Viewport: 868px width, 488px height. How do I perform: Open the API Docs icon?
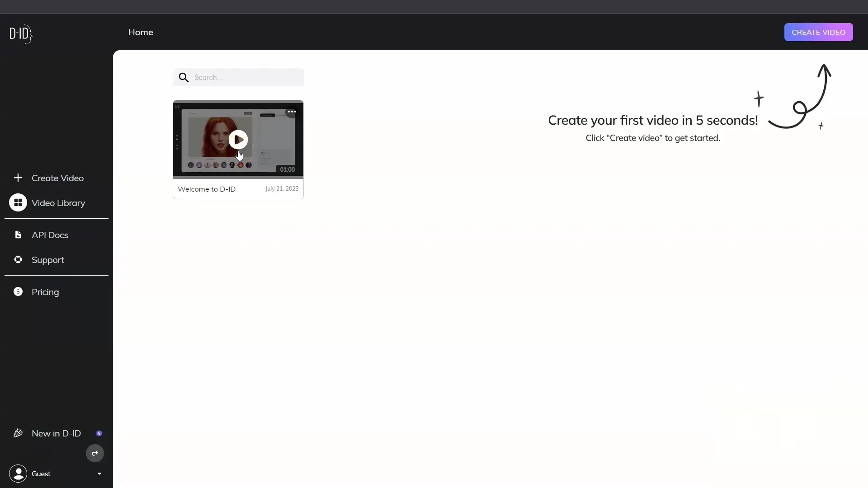click(18, 235)
